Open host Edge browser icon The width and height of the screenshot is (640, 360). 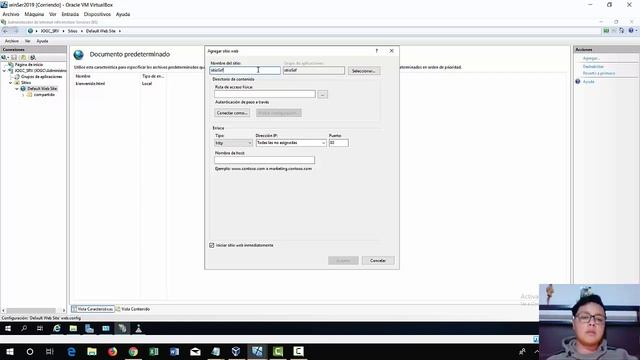pos(71,351)
